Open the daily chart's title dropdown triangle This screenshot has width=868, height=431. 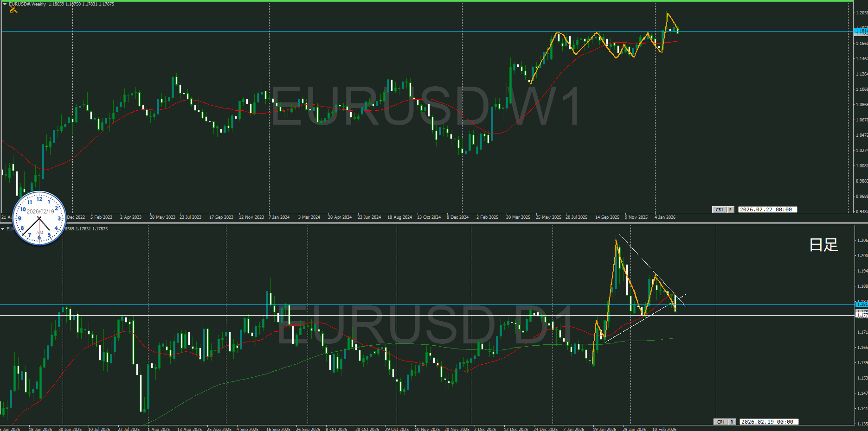(x=3, y=229)
